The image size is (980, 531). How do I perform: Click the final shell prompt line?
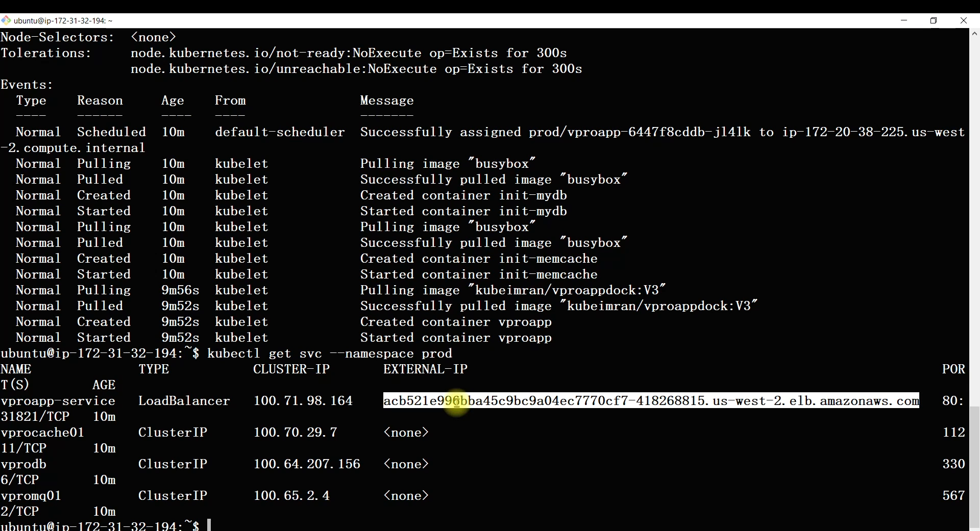(x=106, y=525)
